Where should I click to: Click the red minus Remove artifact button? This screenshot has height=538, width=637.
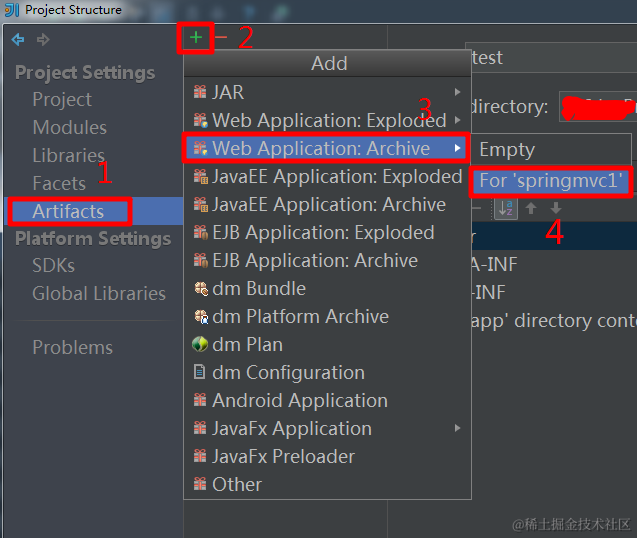click(221, 38)
